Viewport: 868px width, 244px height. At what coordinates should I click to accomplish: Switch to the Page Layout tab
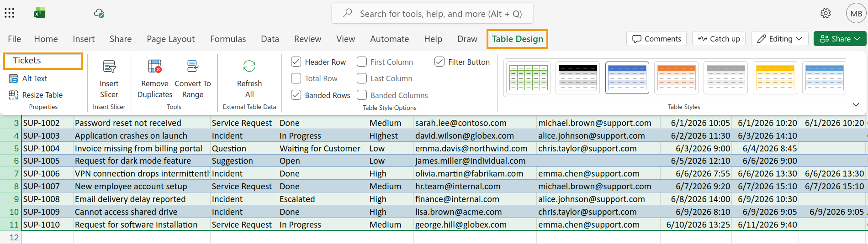[x=171, y=39]
